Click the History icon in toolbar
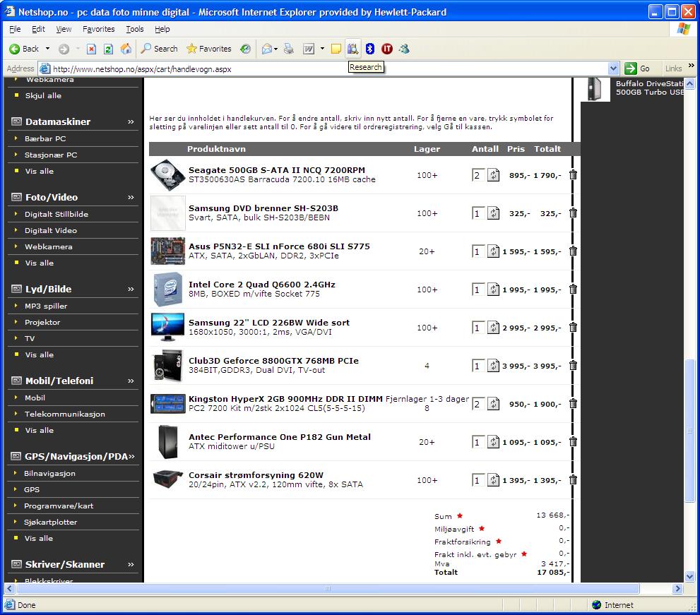This screenshot has height=615, width=700. pos(245,49)
